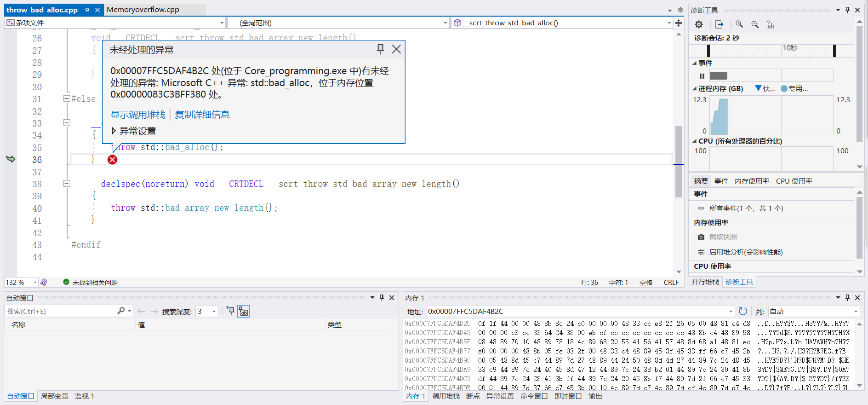Pause the events track in diagnostics

pyautogui.click(x=702, y=76)
